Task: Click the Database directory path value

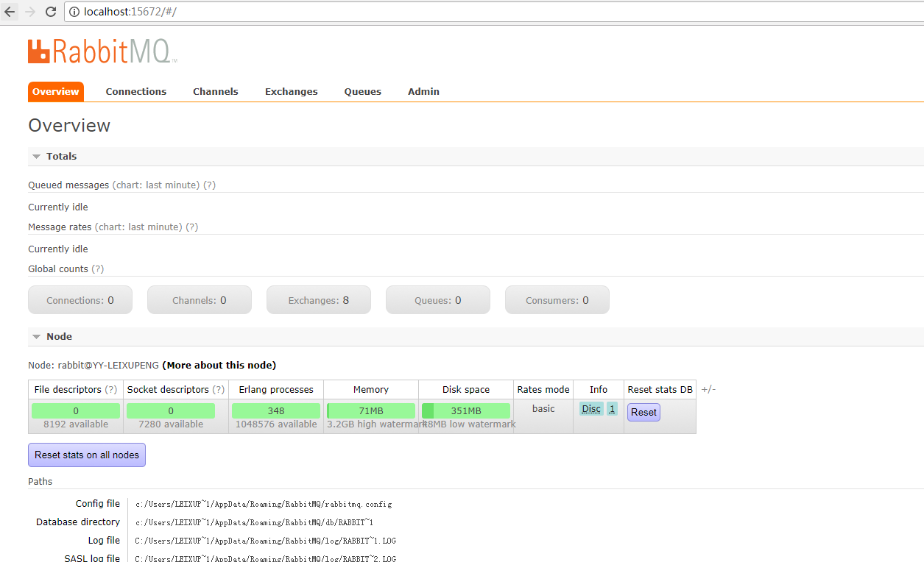Action: click(255, 522)
